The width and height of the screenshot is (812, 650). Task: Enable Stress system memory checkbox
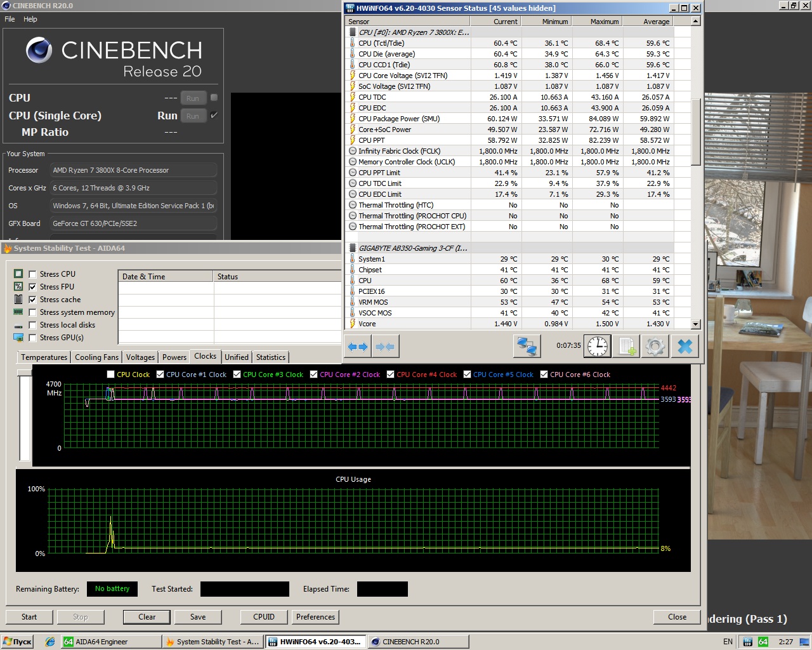coord(32,312)
